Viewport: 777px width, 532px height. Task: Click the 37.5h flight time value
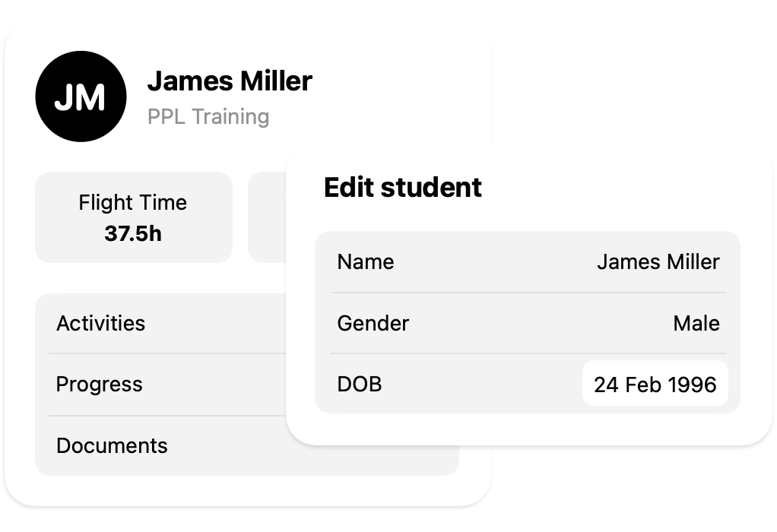tap(133, 233)
